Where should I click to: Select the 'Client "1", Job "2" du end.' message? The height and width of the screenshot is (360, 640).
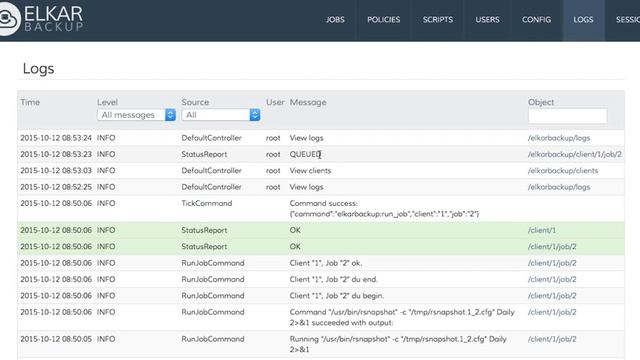(x=333, y=279)
